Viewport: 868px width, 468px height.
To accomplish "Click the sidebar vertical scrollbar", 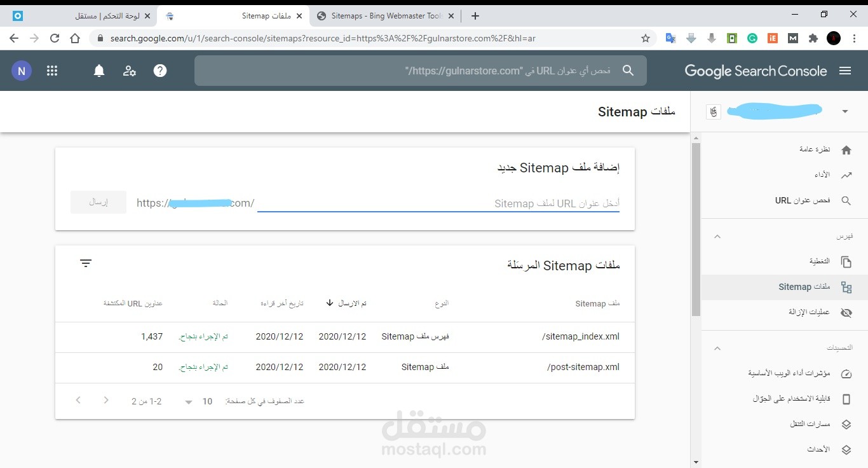I will pyautogui.click(x=696, y=229).
